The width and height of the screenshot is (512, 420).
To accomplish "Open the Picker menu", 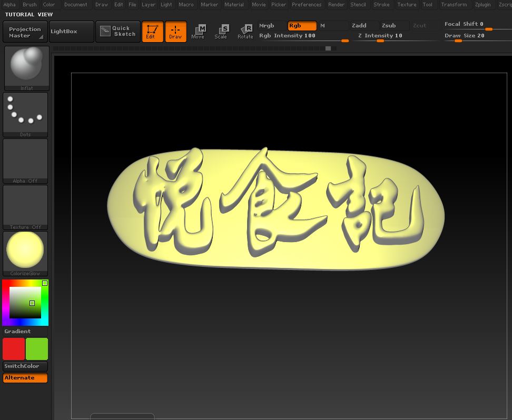I will pyautogui.click(x=279, y=5).
